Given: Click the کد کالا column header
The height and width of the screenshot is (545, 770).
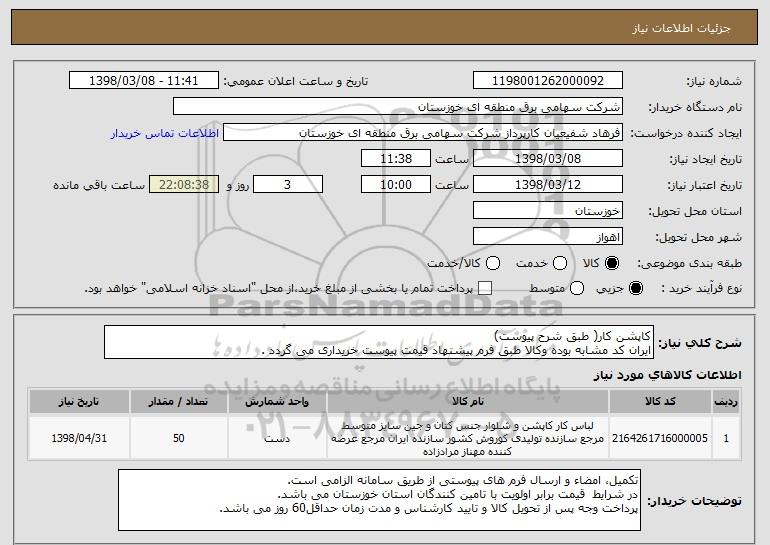Looking at the screenshot, I should [660, 402].
